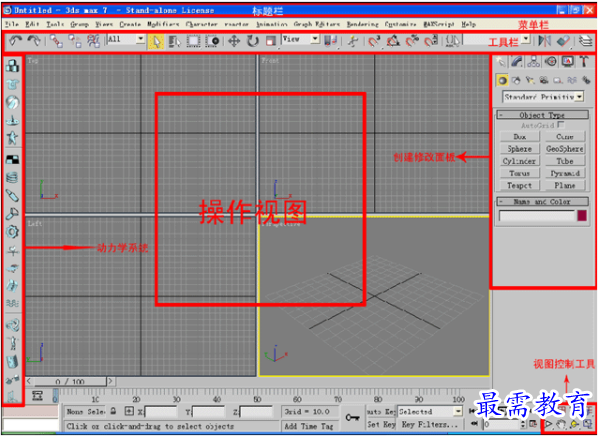598x436 pixels.
Task: Click the 0 / 100 time slider
Action: point(71,382)
